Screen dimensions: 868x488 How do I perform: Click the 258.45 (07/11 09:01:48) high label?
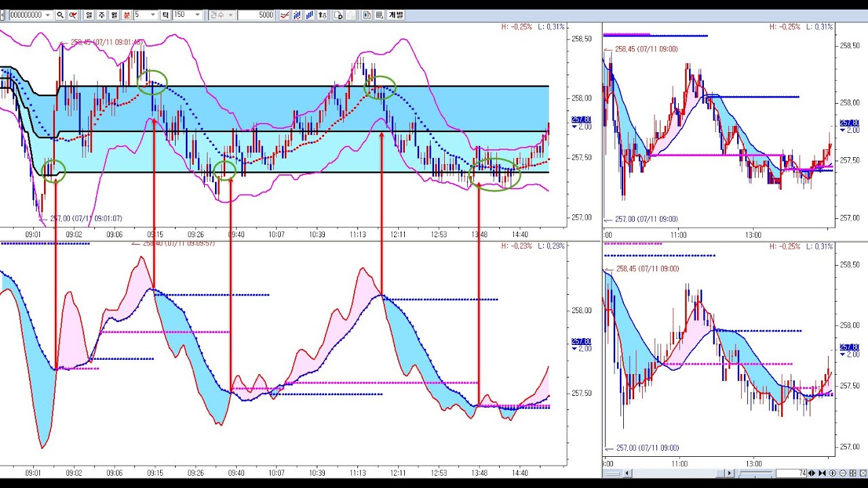point(106,42)
